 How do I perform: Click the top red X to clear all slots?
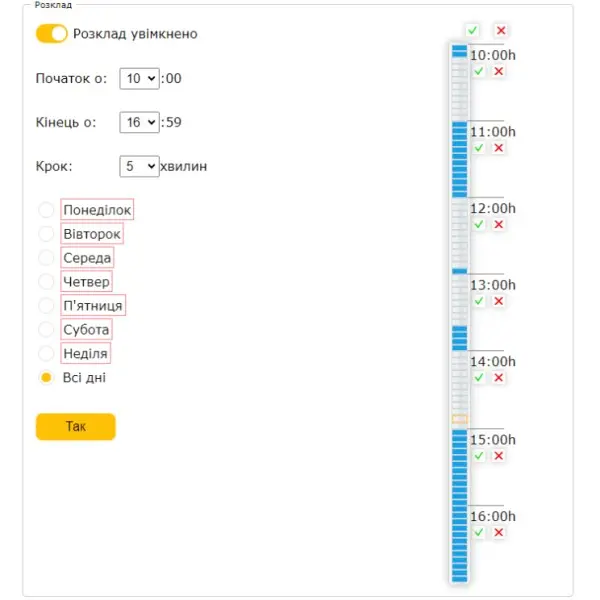pyautogui.click(x=501, y=30)
